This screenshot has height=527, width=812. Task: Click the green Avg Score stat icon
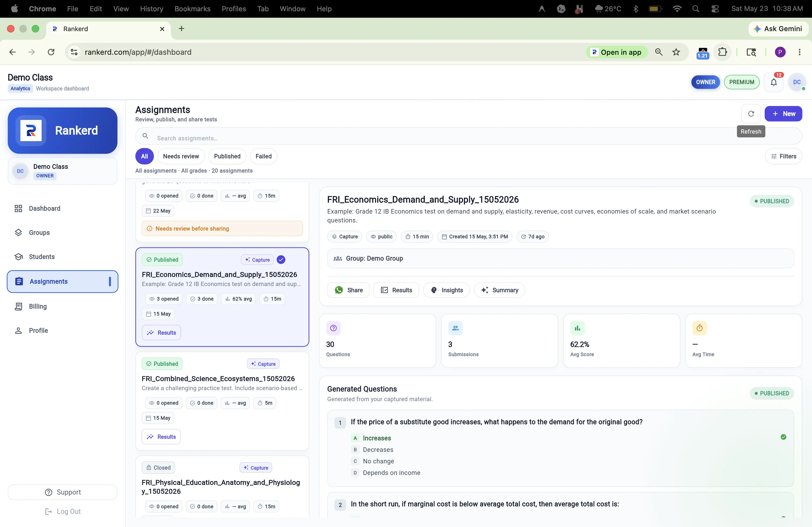tap(577, 328)
